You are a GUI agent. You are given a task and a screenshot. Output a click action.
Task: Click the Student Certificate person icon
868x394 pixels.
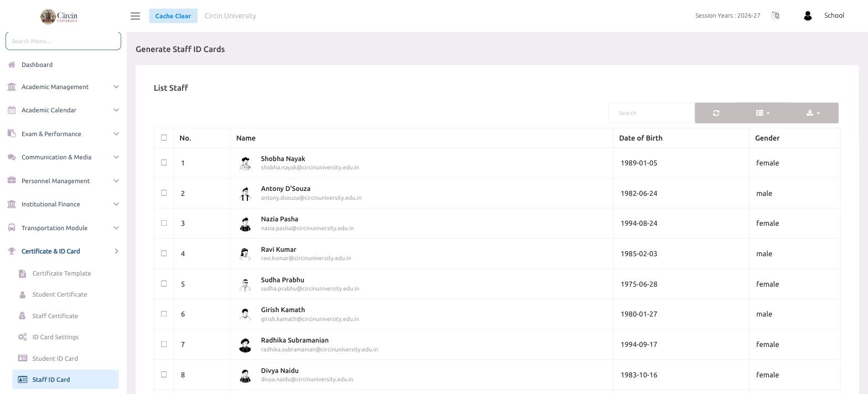(22, 294)
